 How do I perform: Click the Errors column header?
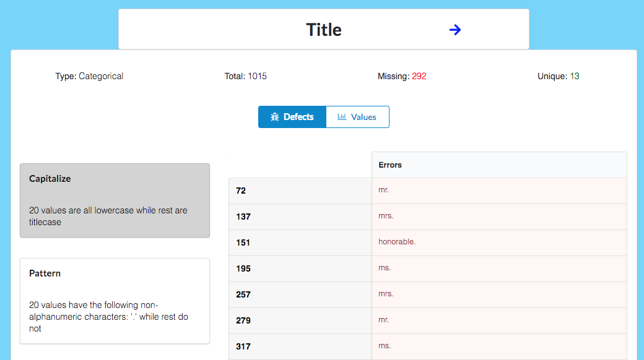499,165
